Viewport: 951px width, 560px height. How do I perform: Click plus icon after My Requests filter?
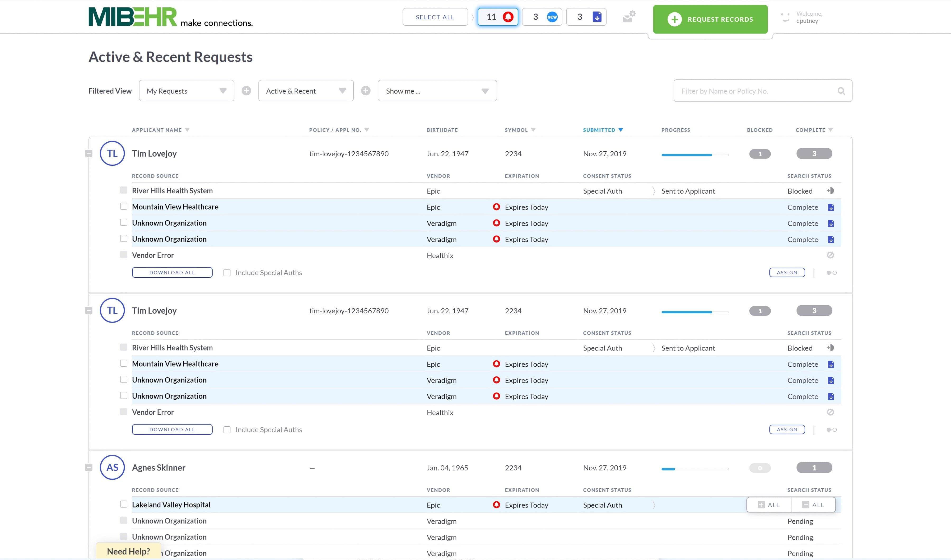coord(246,91)
